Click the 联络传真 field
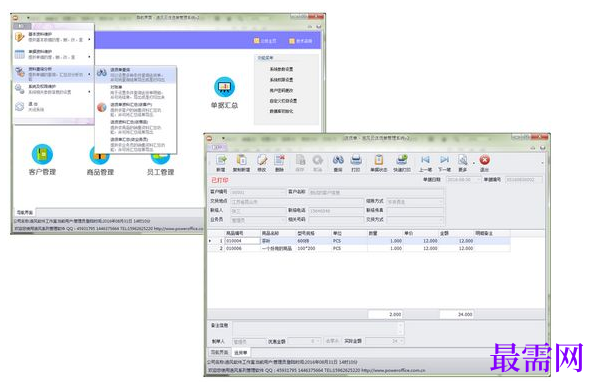 click(415, 211)
